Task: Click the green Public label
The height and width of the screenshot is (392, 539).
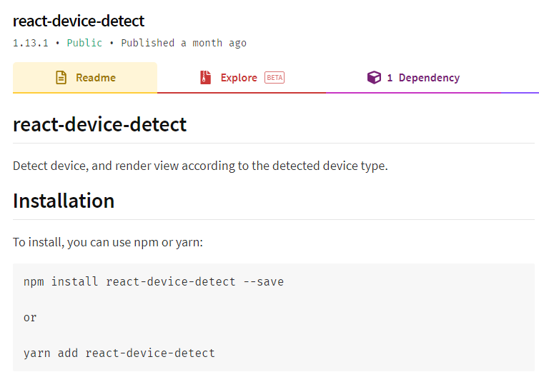Action: point(84,43)
